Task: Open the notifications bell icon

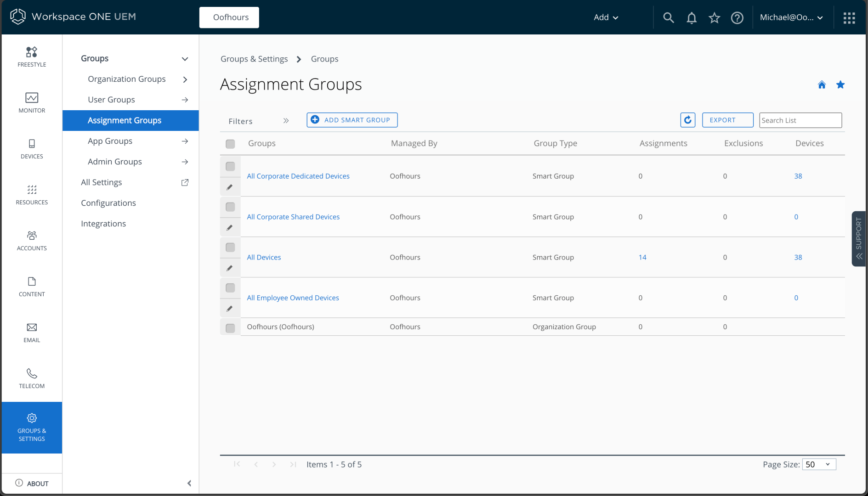Action: 691,17
